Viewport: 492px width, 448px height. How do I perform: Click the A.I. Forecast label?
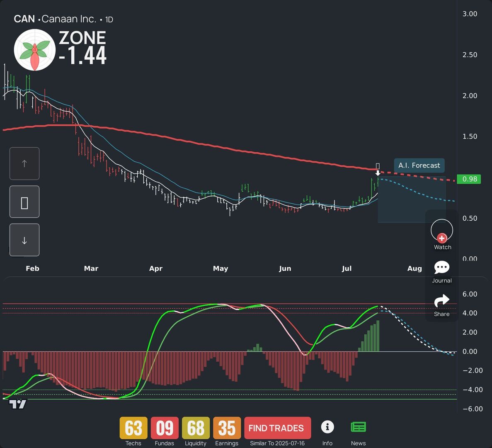(x=419, y=166)
